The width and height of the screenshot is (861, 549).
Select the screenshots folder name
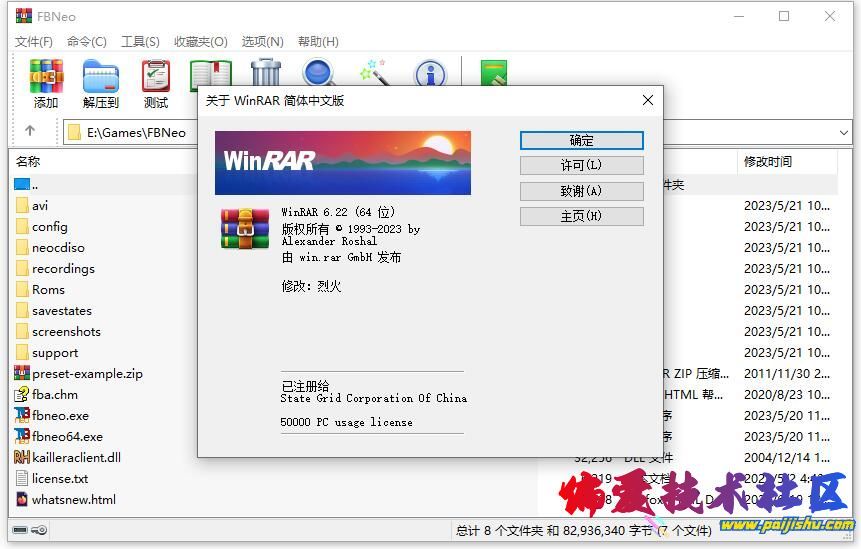tap(66, 332)
